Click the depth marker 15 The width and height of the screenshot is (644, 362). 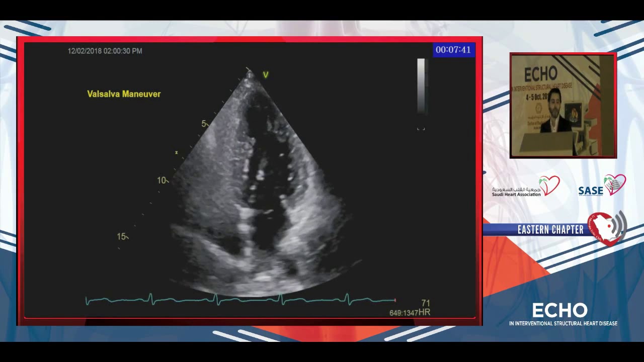[x=121, y=236]
